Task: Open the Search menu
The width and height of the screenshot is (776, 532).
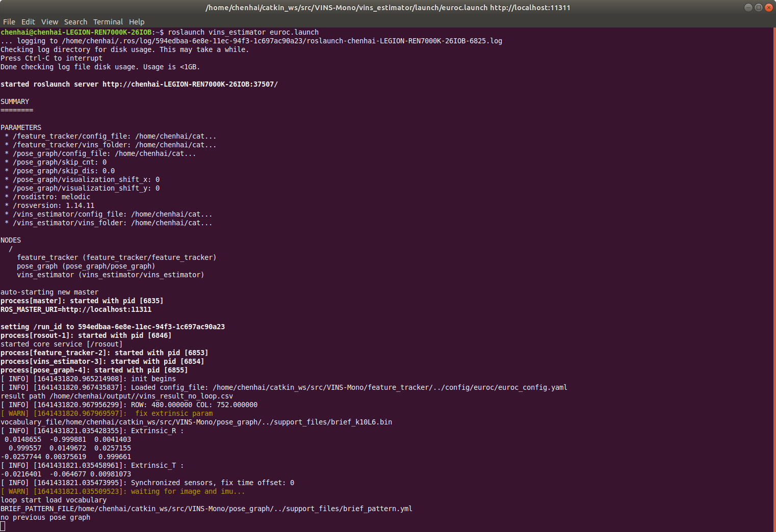Action: [75, 22]
